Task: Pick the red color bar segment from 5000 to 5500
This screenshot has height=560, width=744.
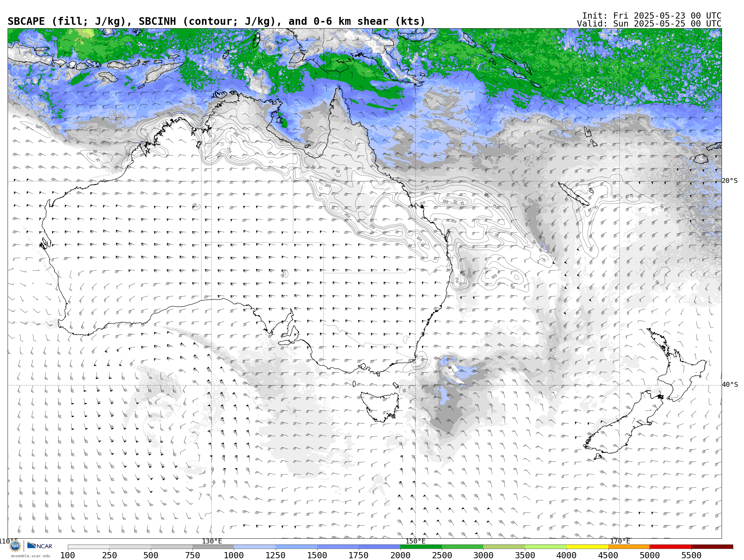Action: (x=670, y=547)
